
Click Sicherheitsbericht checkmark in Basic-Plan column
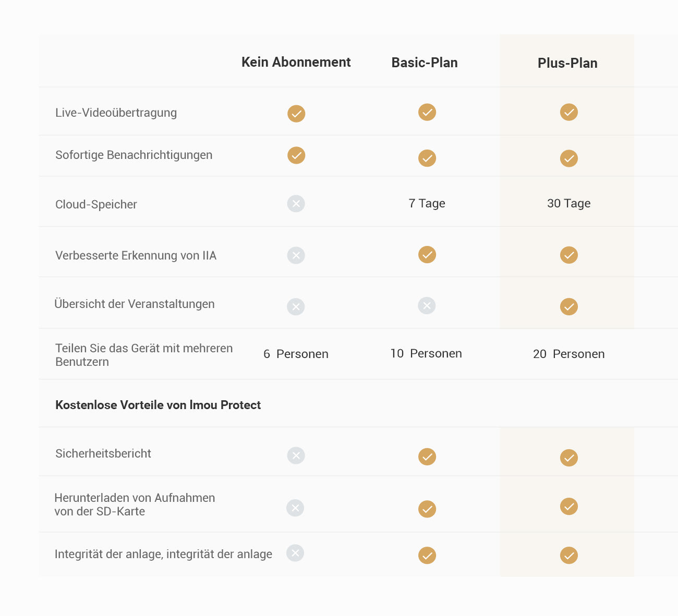click(427, 457)
